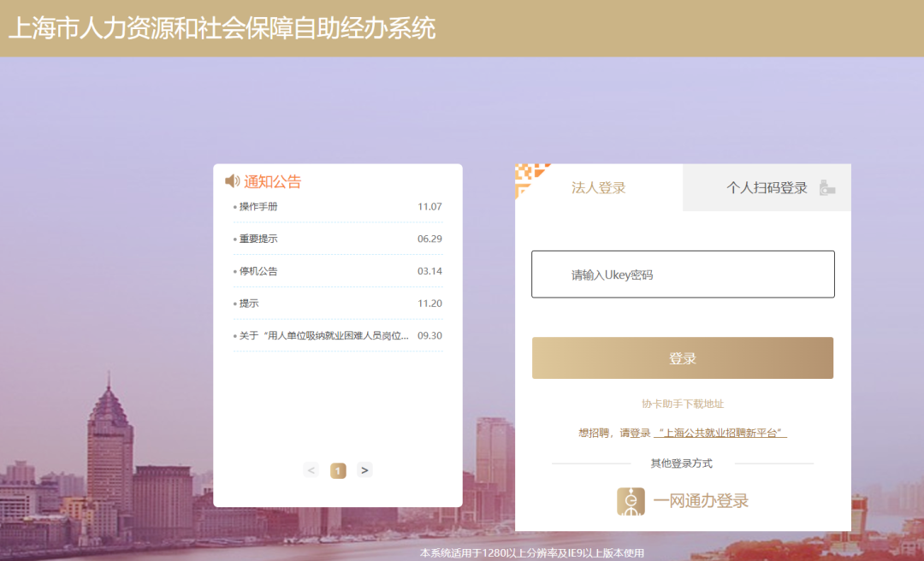The image size is (924, 561).
Task: Open the 操作手册 notice
Action: pyautogui.click(x=258, y=207)
